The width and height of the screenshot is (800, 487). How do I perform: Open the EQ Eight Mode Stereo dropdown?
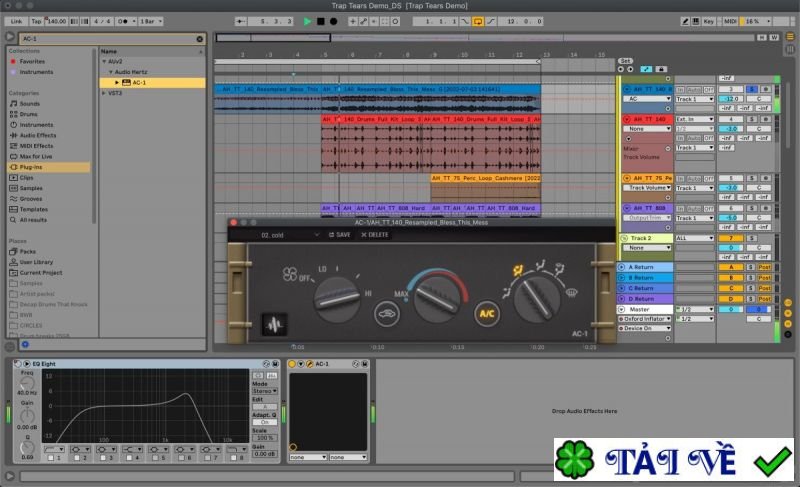(x=263, y=393)
